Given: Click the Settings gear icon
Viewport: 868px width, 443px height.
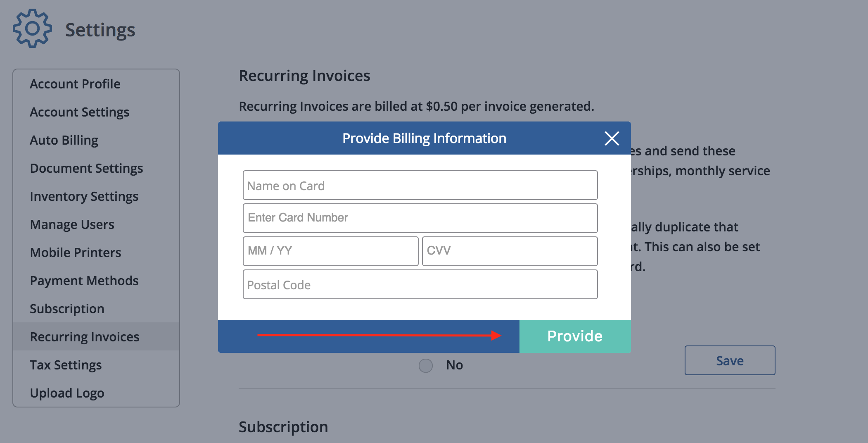Looking at the screenshot, I should pos(32,29).
